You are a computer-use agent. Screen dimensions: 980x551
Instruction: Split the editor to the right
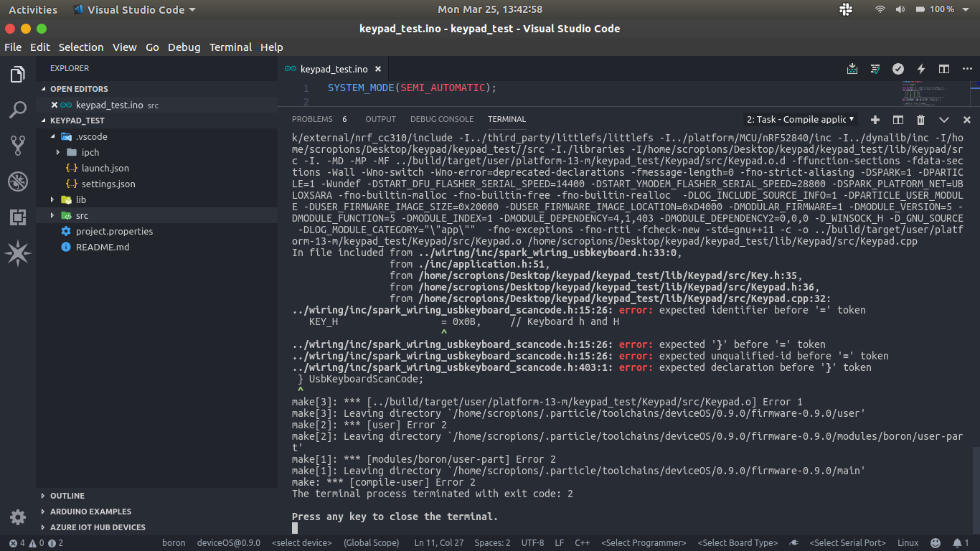point(944,69)
